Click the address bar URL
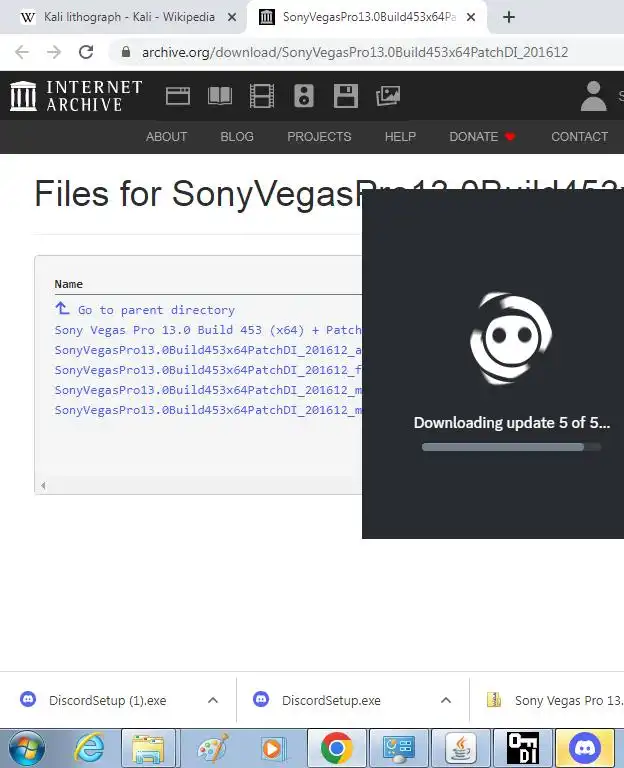The image size is (624, 768). (355, 52)
